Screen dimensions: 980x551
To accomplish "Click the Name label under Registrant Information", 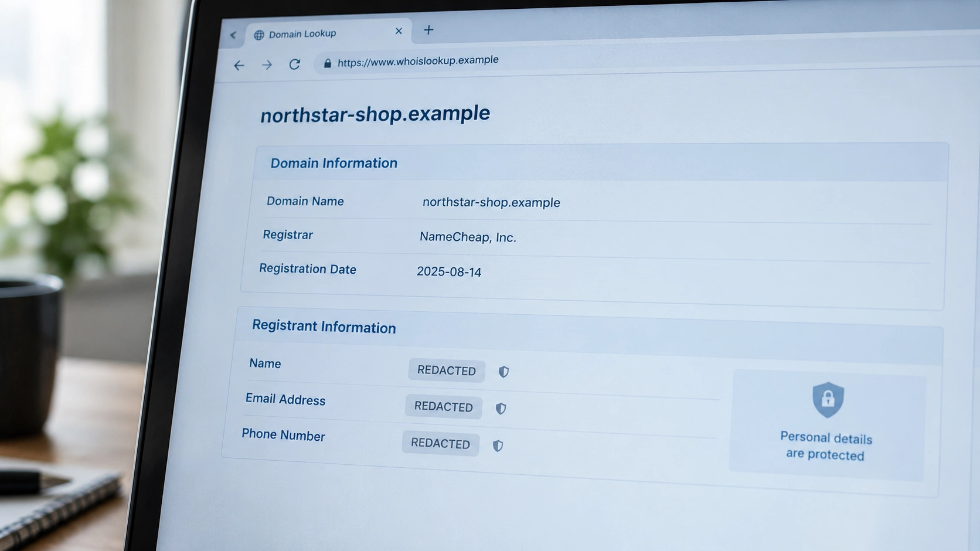I will [x=265, y=363].
